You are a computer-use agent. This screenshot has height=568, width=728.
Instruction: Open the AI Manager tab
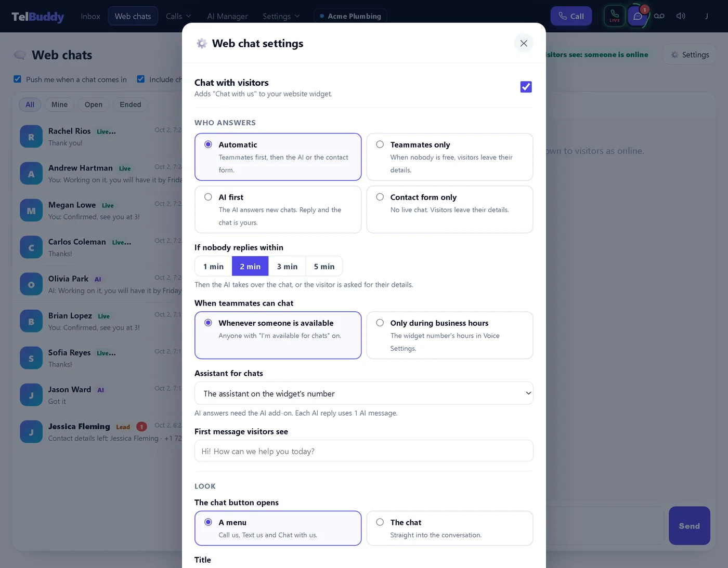[227, 16]
